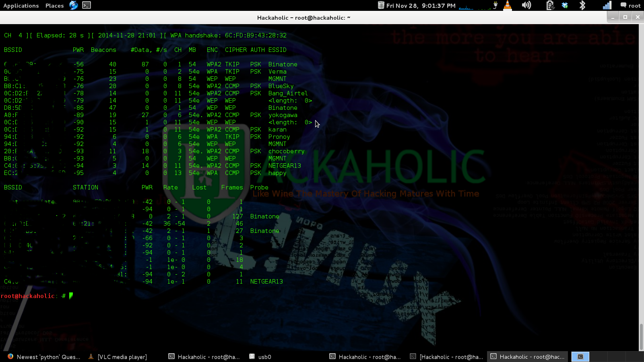
Task: Open the clock showing Fri Nov 28
Action: point(421,6)
